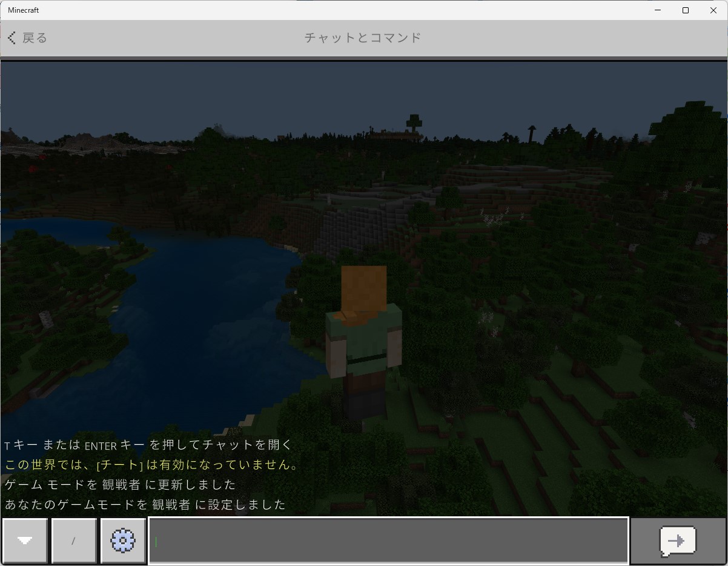Click the yellow cheats-disabled message この世界では
The height and width of the screenshot is (566, 728).
click(152, 465)
